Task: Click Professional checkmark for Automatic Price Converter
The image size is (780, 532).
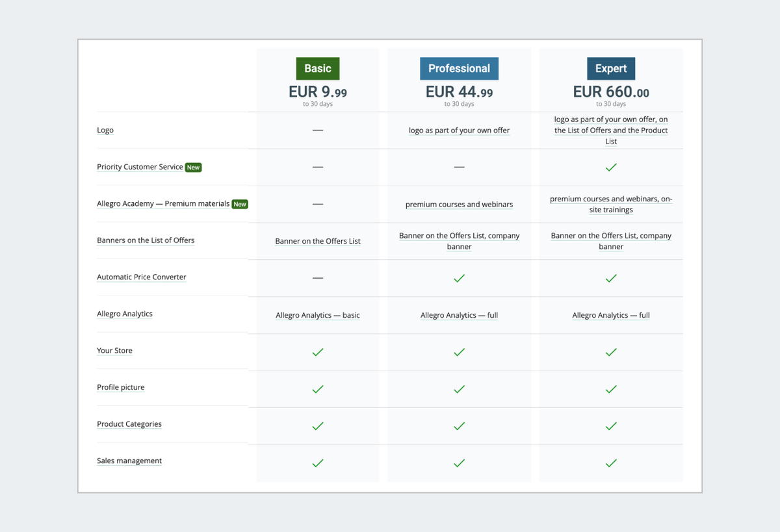Action: point(459,278)
